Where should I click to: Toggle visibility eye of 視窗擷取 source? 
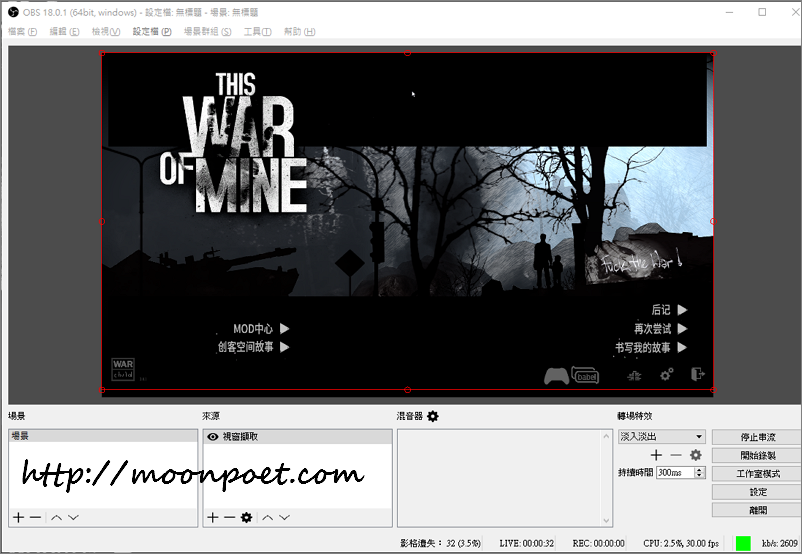[212, 437]
